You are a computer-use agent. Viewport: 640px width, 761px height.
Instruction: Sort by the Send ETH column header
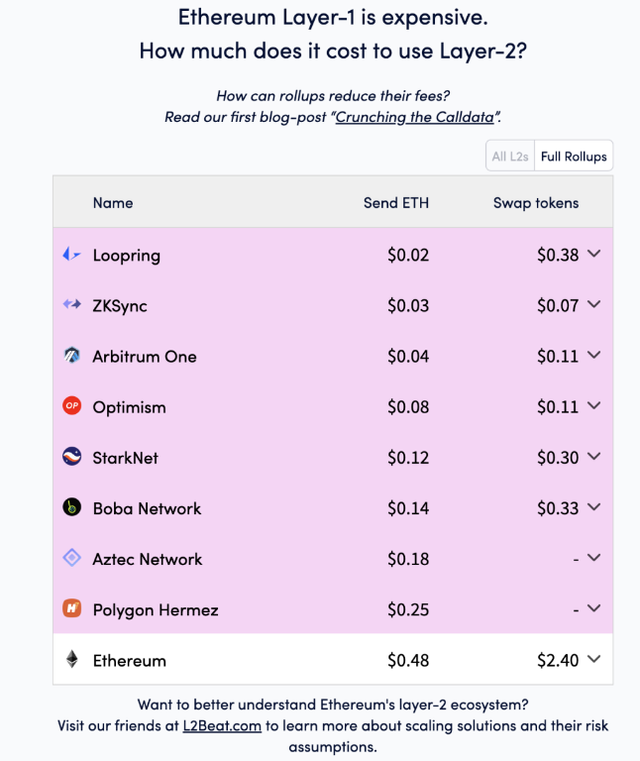396,202
